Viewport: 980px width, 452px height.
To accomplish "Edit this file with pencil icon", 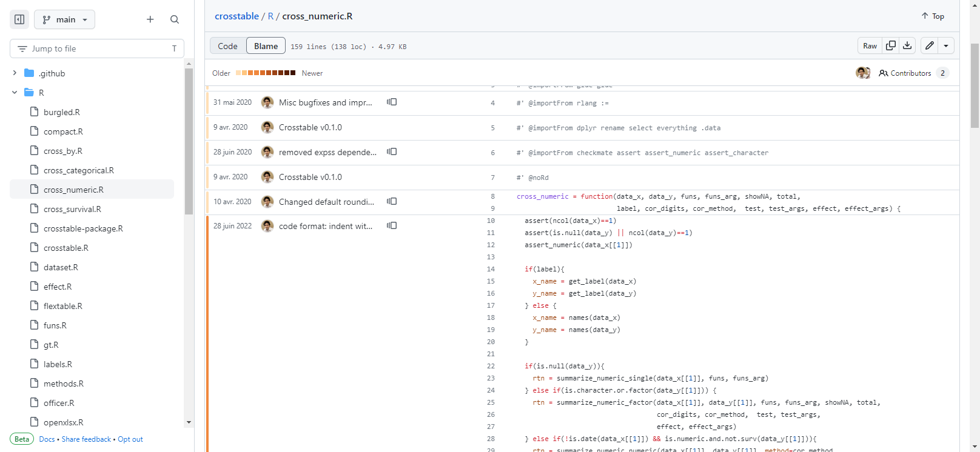I will pyautogui.click(x=930, y=45).
